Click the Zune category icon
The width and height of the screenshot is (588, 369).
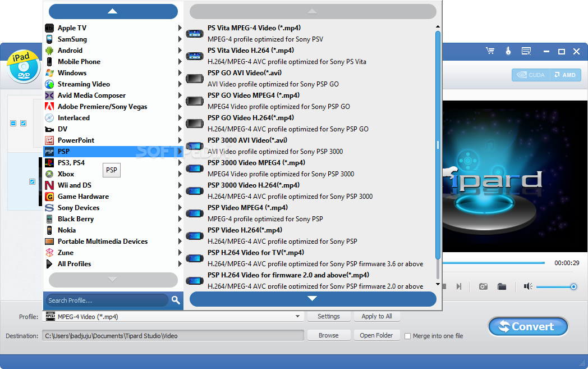coord(49,253)
